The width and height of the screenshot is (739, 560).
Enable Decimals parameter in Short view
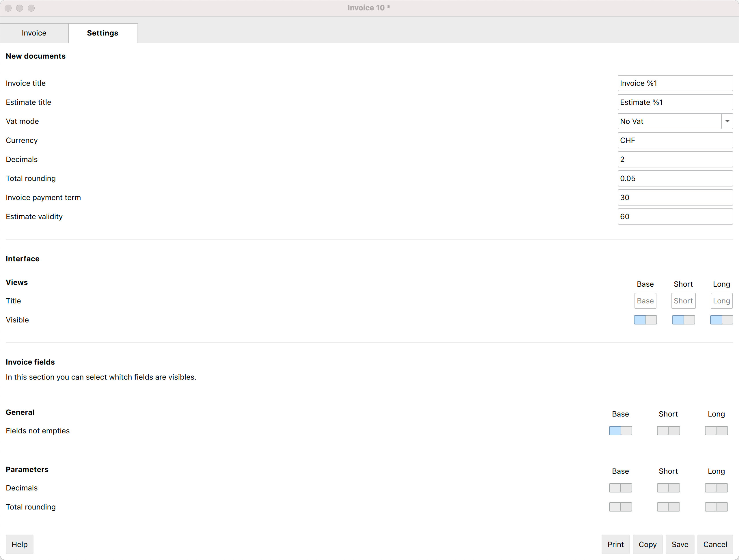(x=668, y=488)
